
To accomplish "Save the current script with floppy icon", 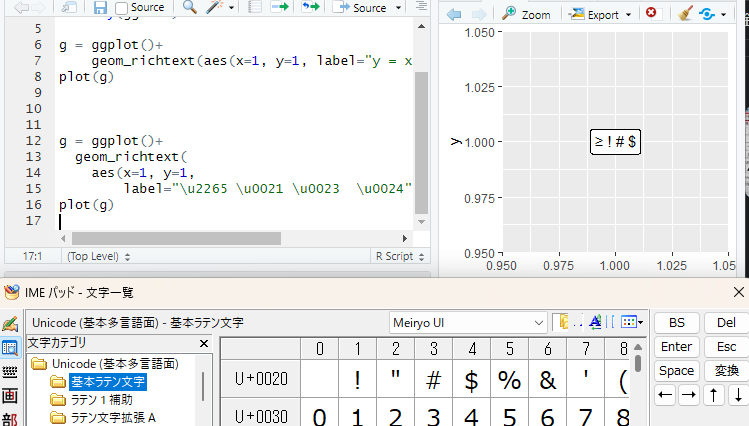I will click(x=100, y=7).
